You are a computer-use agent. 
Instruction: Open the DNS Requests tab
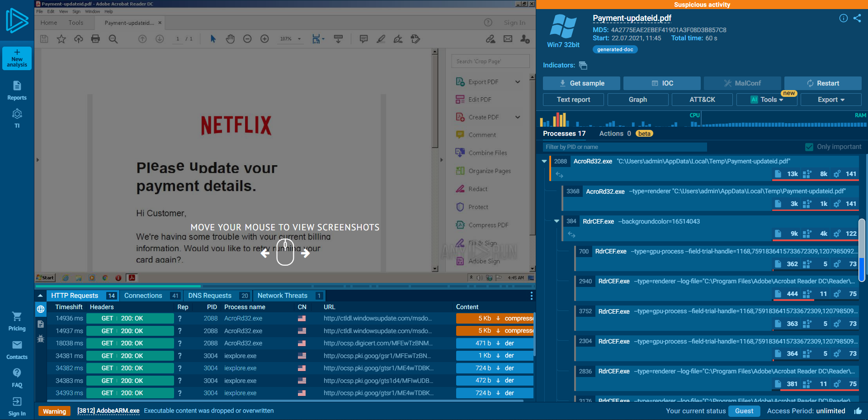point(217,296)
